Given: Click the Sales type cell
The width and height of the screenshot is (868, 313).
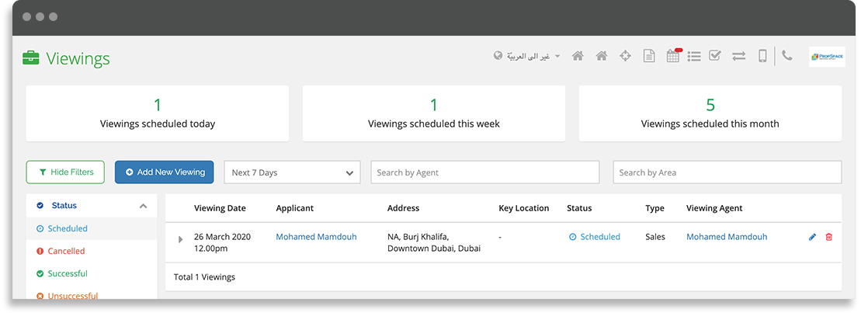Looking at the screenshot, I should point(655,237).
